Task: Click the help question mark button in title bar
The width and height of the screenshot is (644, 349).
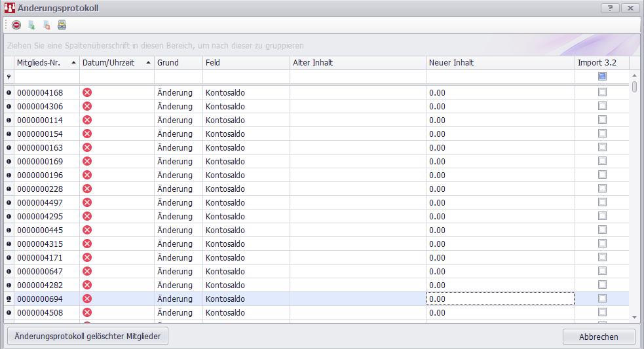Action: tap(610, 8)
